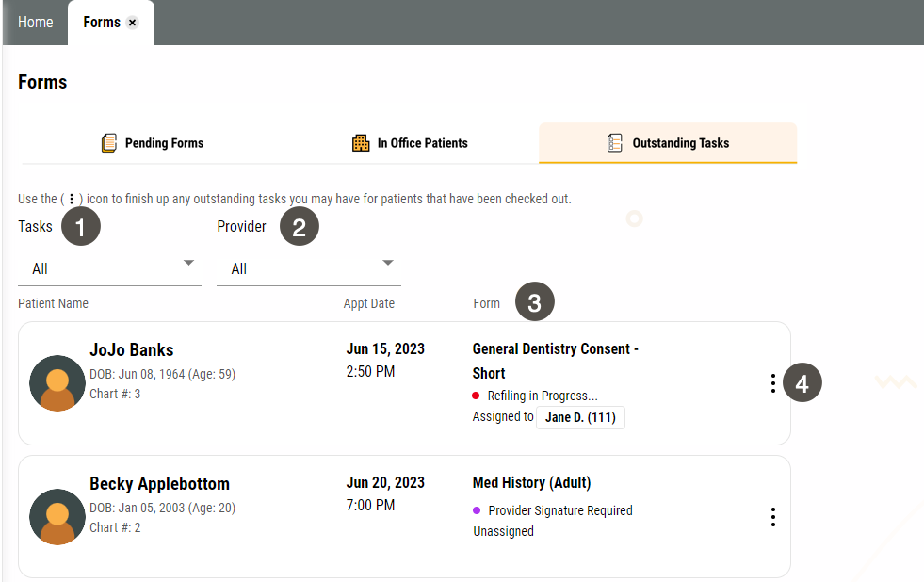Click the Tasks dropdown arrow

click(x=188, y=263)
